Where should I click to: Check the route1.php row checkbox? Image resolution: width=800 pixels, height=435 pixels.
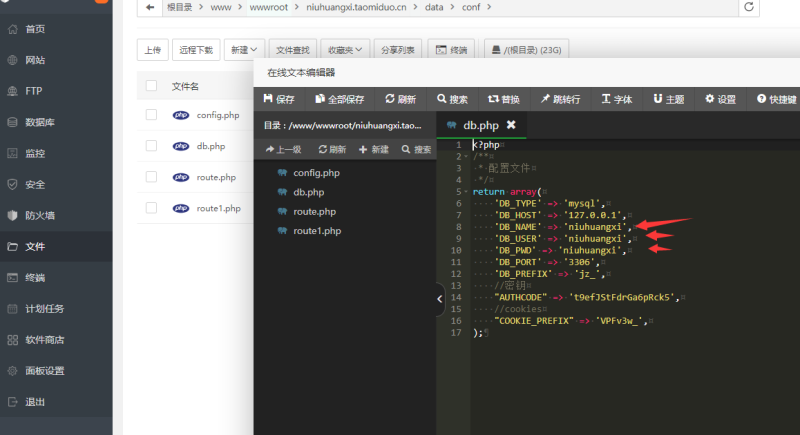coord(152,208)
